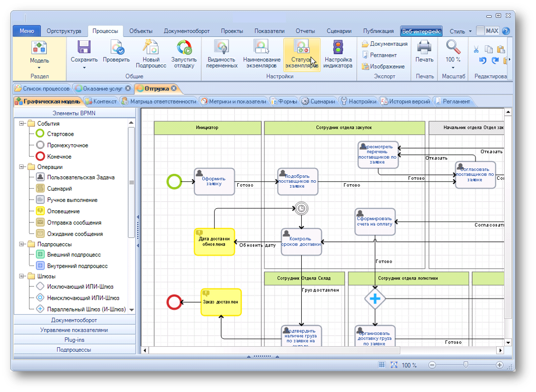Toggle grid icon in status bar

tap(382, 364)
